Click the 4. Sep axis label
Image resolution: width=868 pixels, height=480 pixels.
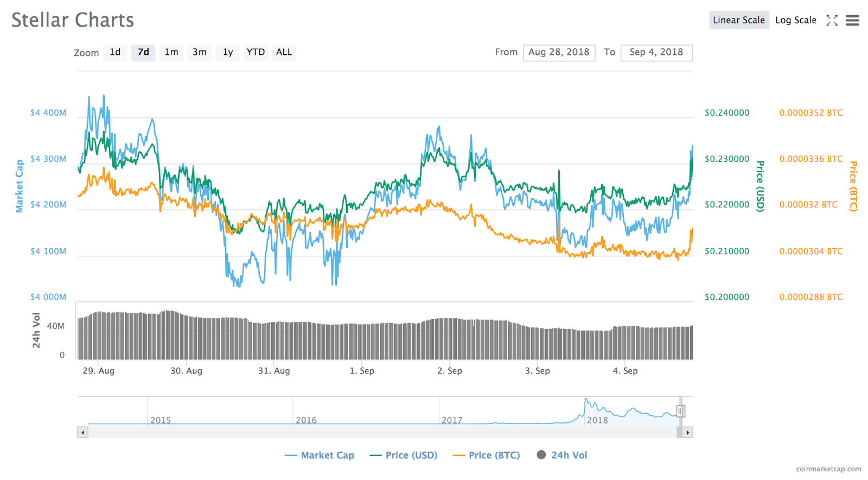point(626,371)
